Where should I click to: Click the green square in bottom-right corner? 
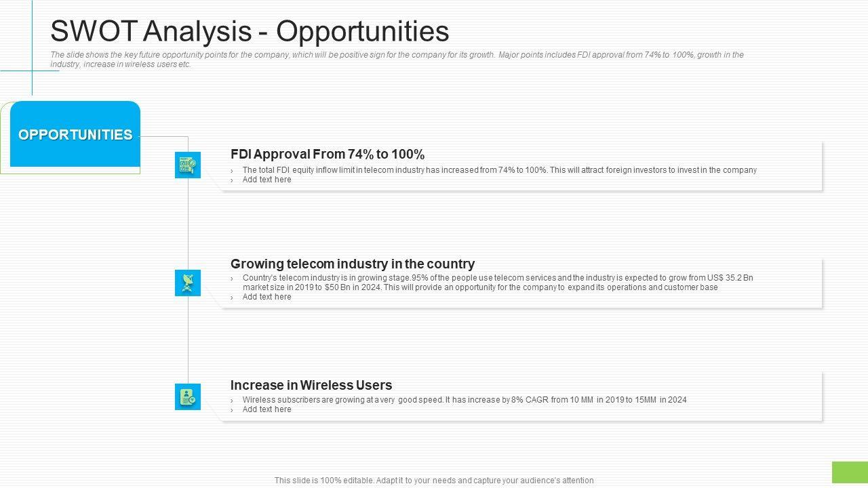[850, 472]
